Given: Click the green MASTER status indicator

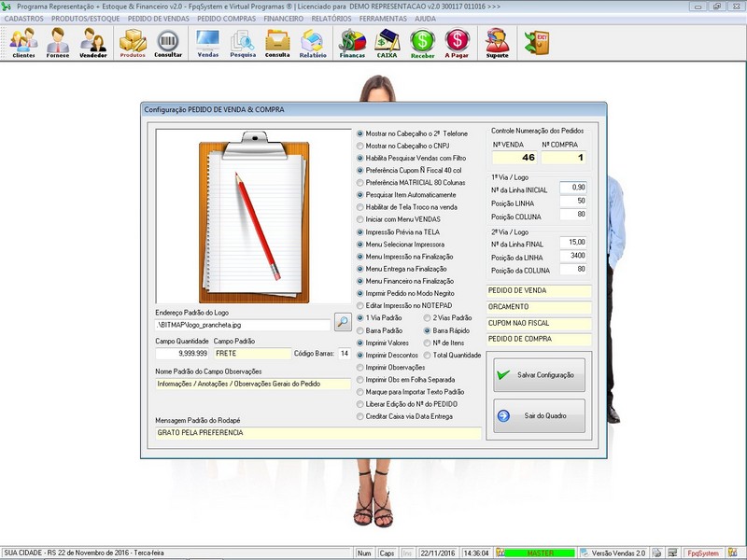Looking at the screenshot, I should click(x=540, y=553).
